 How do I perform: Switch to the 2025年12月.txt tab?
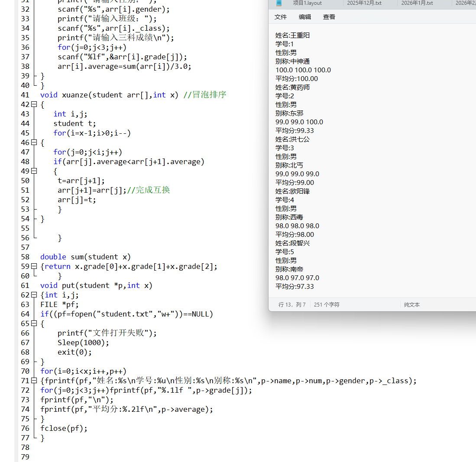(x=364, y=3)
